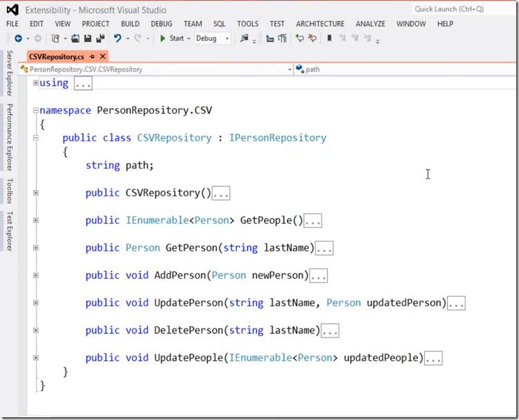
Task: Open the VIEW menu
Action: tap(62, 24)
